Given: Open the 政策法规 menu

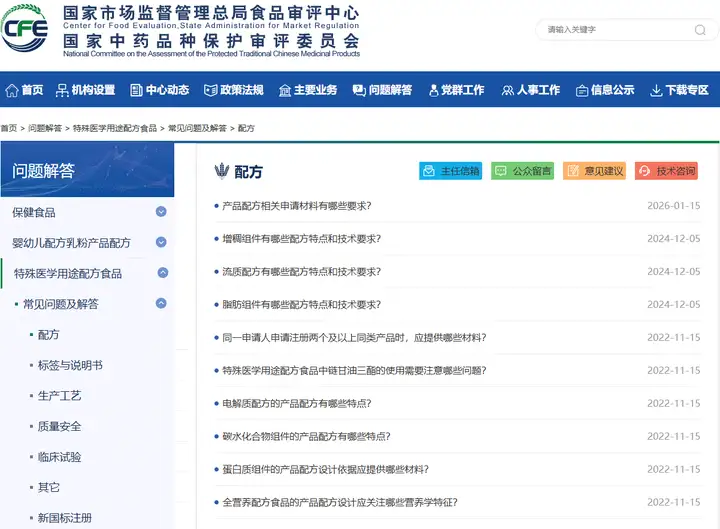Looking at the screenshot, I should (242, 90).
